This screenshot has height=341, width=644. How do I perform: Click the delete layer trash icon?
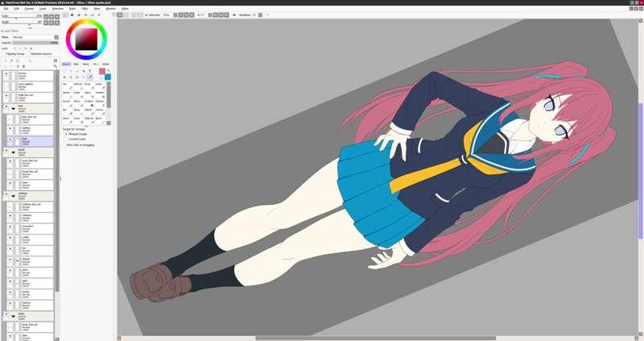tap(23, 66)
